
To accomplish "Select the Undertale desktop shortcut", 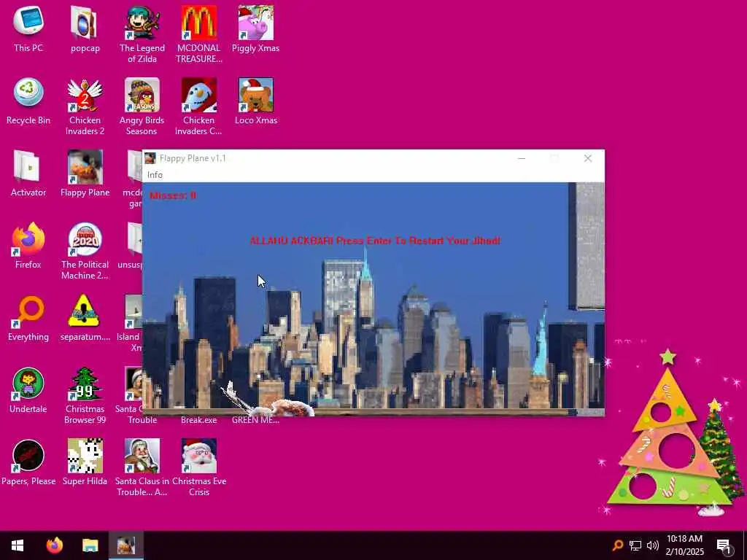I will [x=28, y=391].
